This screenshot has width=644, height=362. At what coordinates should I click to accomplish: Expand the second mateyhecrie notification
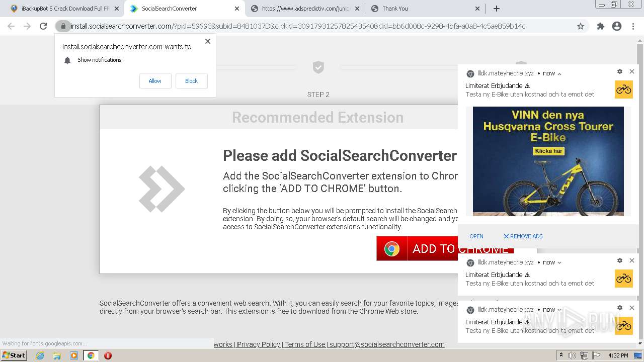[559, 262]
